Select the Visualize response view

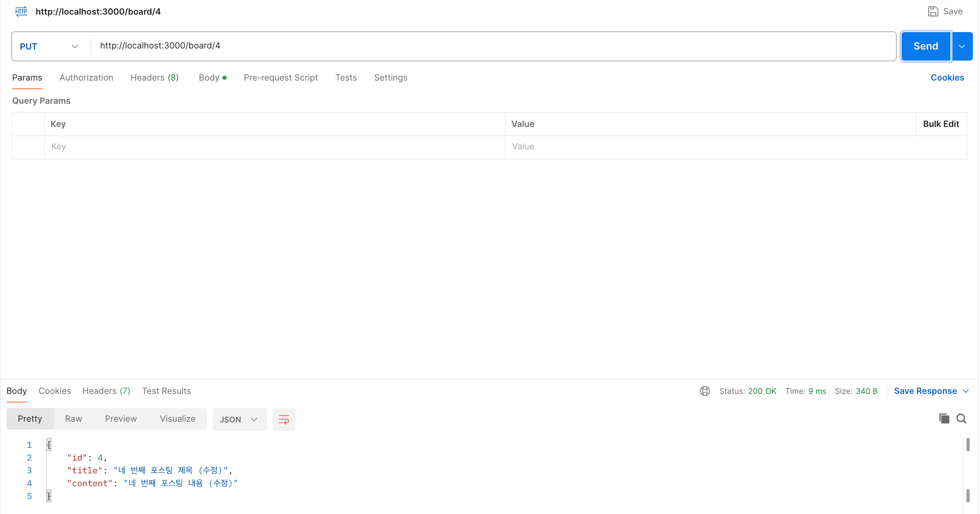coord(178,418)
